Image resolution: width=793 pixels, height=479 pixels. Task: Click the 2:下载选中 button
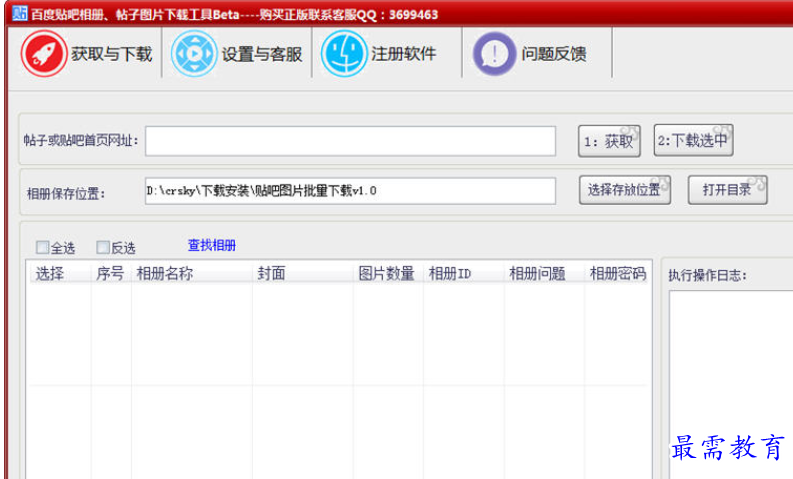(x=693, y=140)
